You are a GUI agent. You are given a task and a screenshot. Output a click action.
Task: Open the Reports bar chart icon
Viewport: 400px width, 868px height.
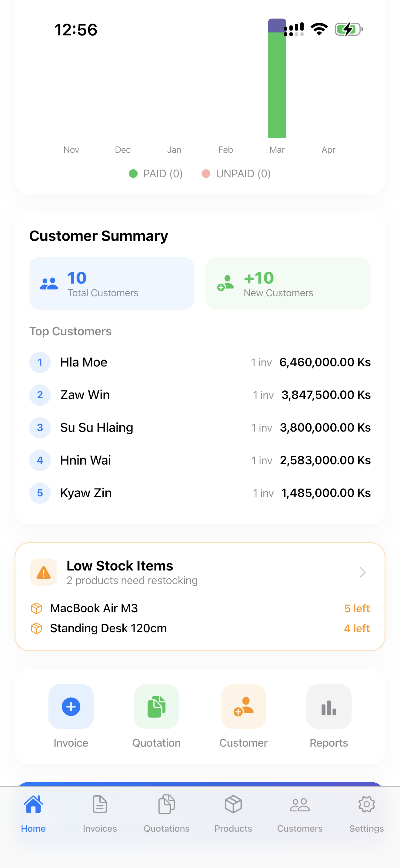[328, 706]
